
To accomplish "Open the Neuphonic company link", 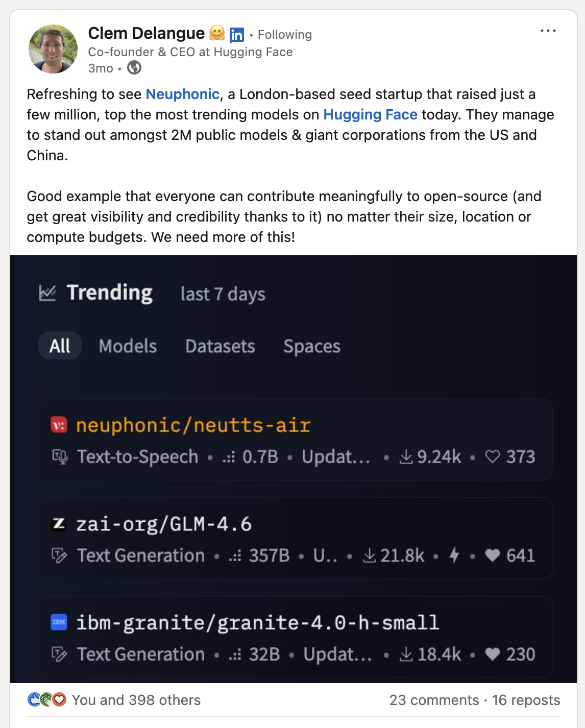I will (x=182, y=94).
